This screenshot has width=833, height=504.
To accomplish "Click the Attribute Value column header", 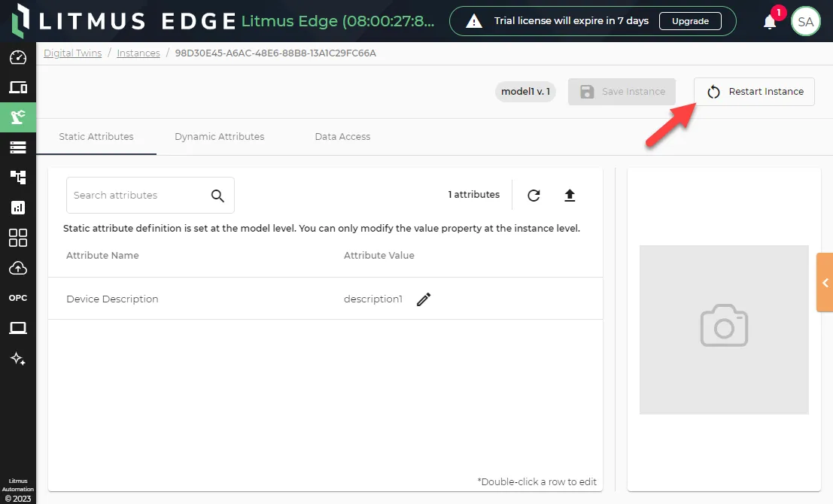I will 378,256.
